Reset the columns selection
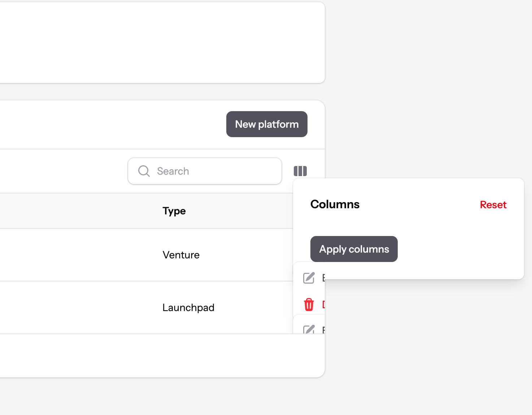 [x=493, y=205]
